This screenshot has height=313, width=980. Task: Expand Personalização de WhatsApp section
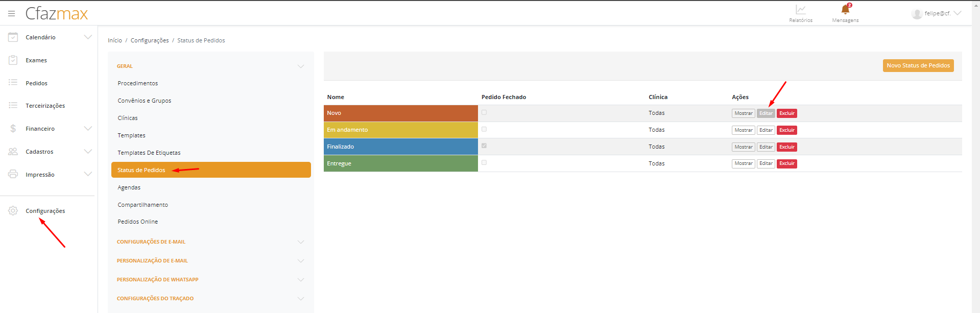coord(210,280)
